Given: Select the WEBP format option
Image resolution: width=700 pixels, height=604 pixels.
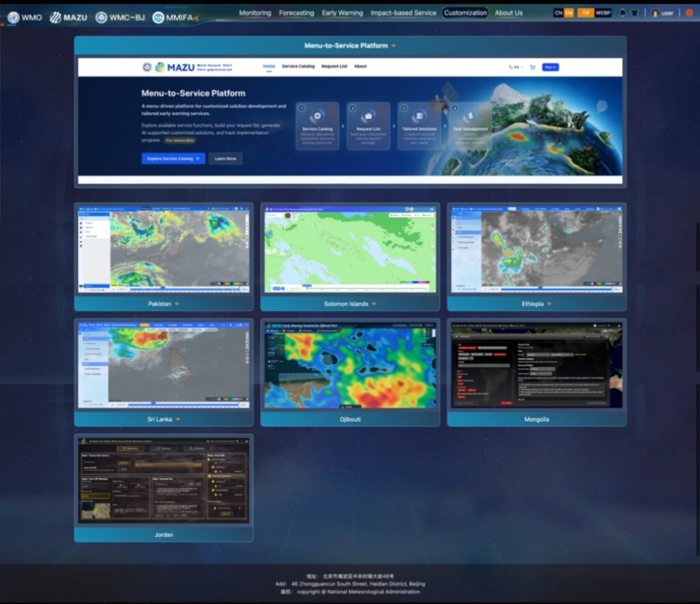Looking at the screenshot, I should coord(603,13).
